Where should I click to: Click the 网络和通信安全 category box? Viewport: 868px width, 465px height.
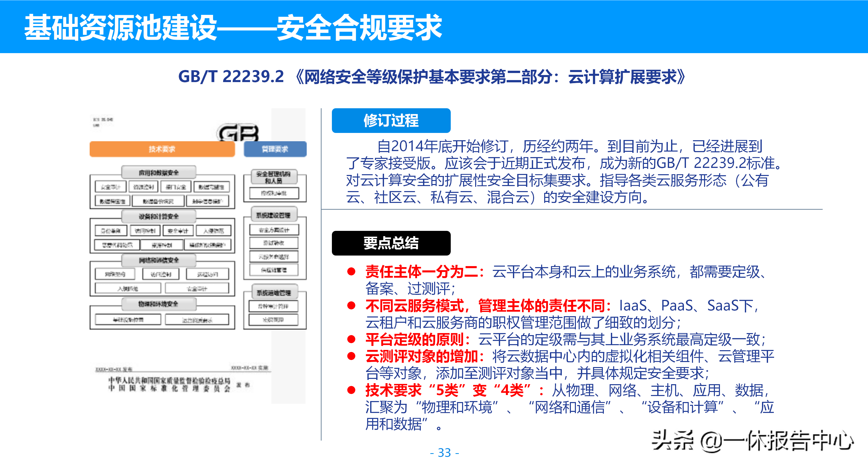159,260
